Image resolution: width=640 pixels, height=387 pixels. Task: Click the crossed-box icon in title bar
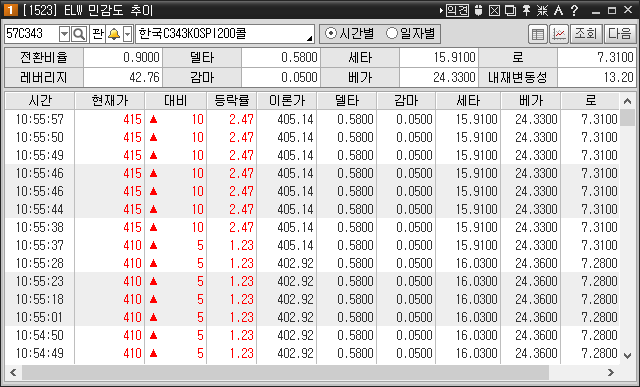pyautogui.click(x=494, y=10)
